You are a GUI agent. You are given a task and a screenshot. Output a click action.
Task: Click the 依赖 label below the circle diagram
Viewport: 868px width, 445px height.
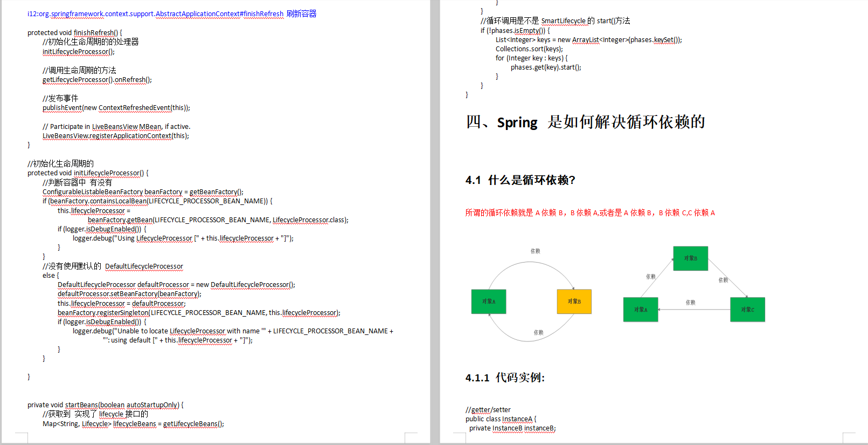[538, 333]
